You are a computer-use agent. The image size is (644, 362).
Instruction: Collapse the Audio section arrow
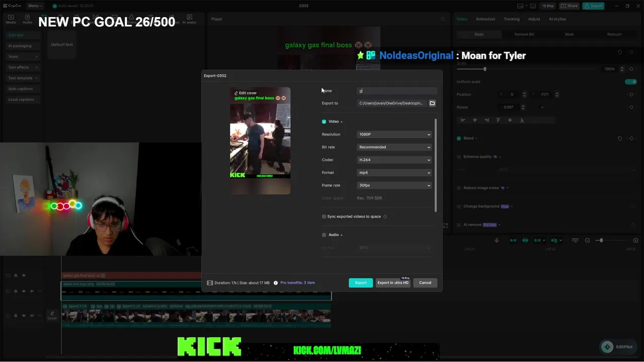coord(341,235)
